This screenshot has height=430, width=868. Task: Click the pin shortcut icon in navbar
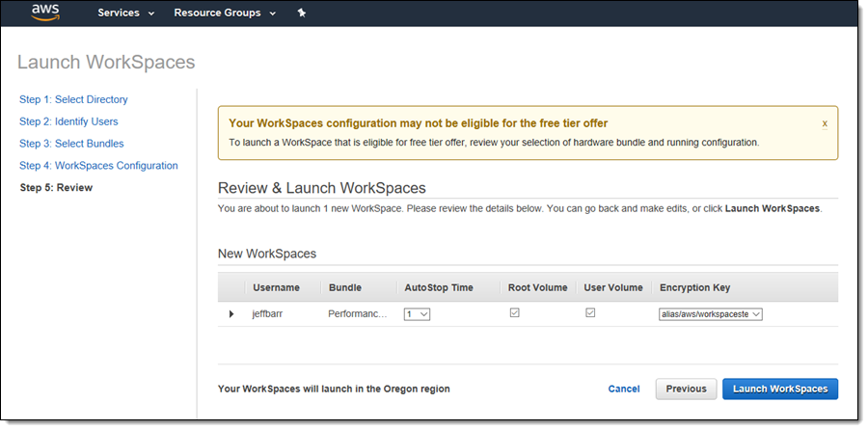click(301, 13)
